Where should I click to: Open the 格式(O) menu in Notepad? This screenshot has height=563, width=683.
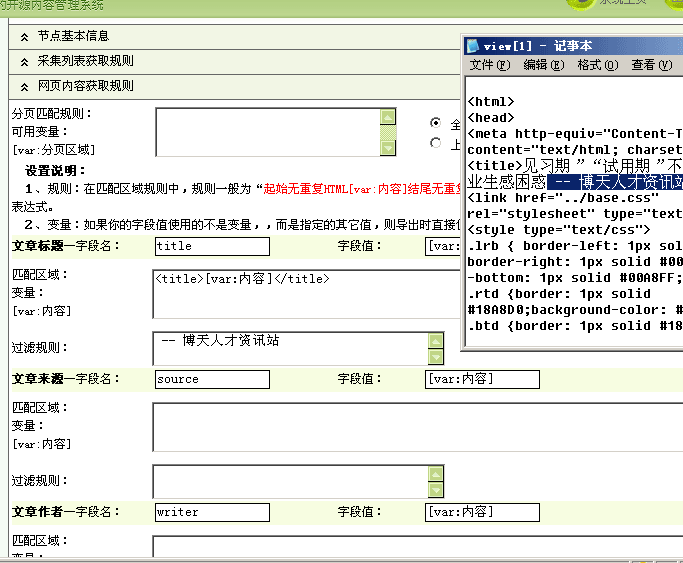click(597, 65)
